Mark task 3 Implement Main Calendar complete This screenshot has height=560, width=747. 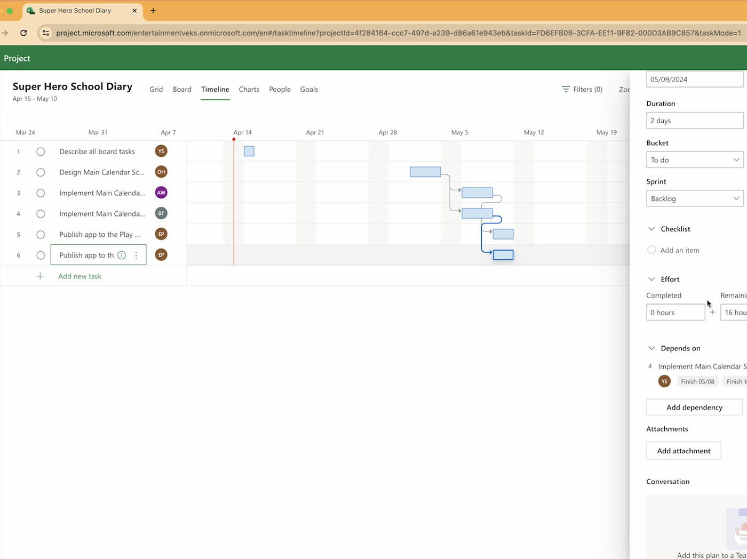(x=41, y=193)
